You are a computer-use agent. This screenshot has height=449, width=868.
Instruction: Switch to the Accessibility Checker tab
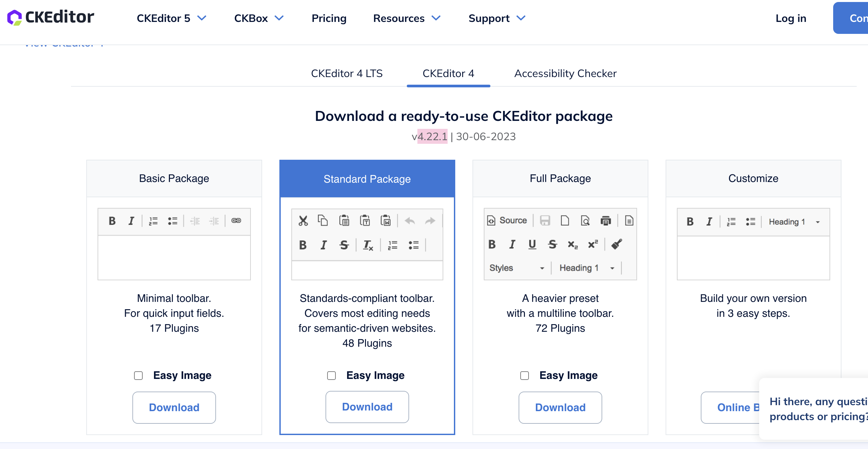(x=565, y=73)
